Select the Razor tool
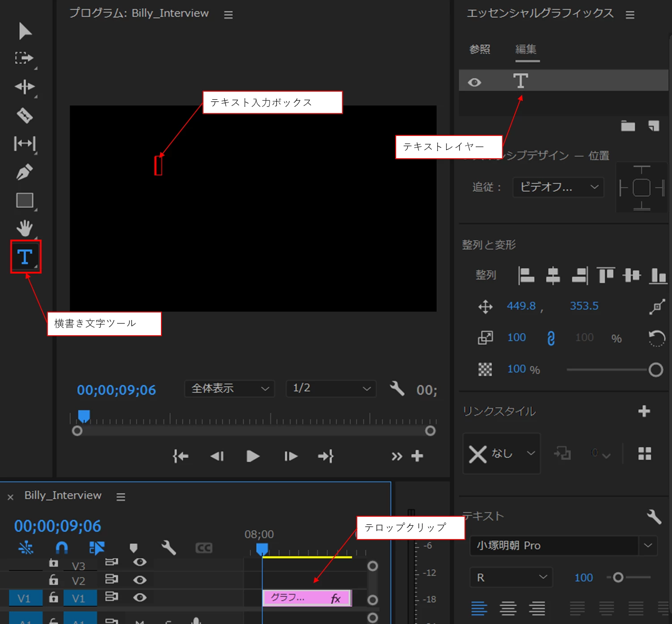The height and width of the screenshot is (624, 672). (x=25, y=115)
